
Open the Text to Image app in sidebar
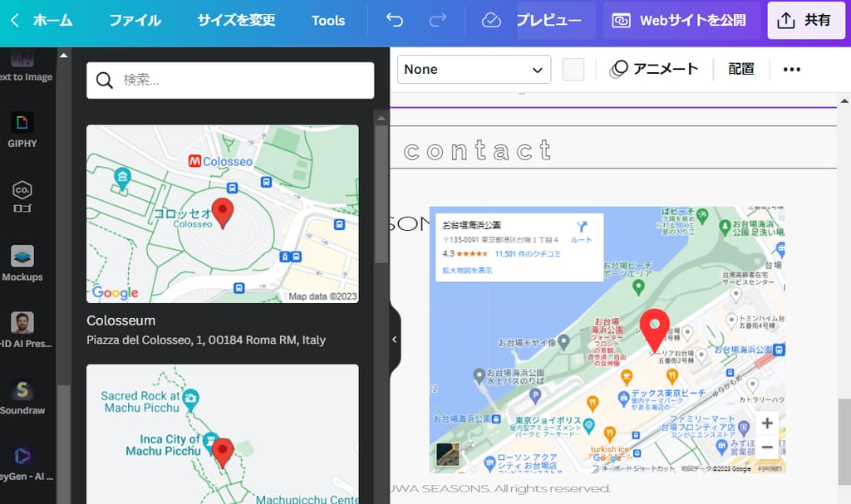pyautogui.click(x=22, y=66)
